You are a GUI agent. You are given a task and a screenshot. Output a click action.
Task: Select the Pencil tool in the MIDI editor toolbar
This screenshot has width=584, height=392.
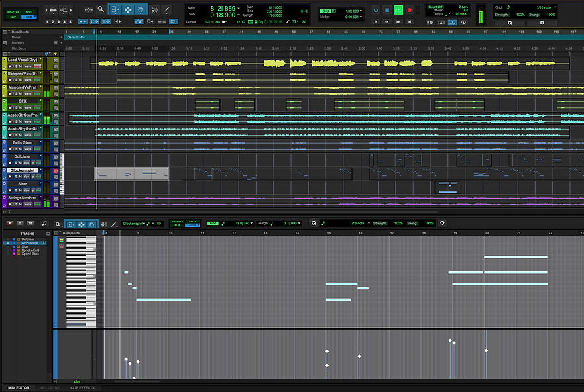coord(113,224)
